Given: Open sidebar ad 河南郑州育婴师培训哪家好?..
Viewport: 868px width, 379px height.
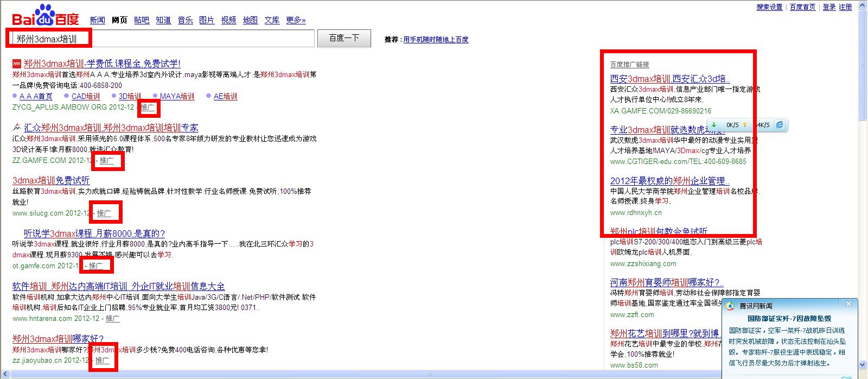Looking at the screenshot, I should (667, 282).
